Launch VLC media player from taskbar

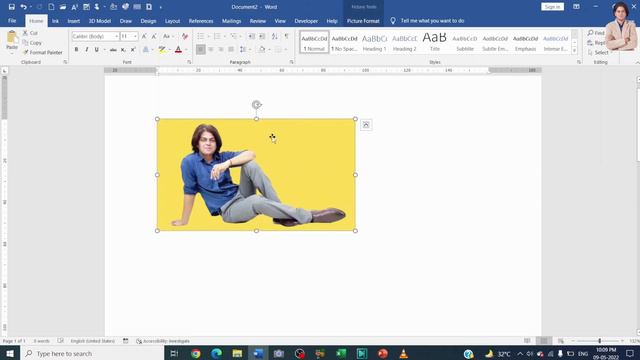point(403,353)
